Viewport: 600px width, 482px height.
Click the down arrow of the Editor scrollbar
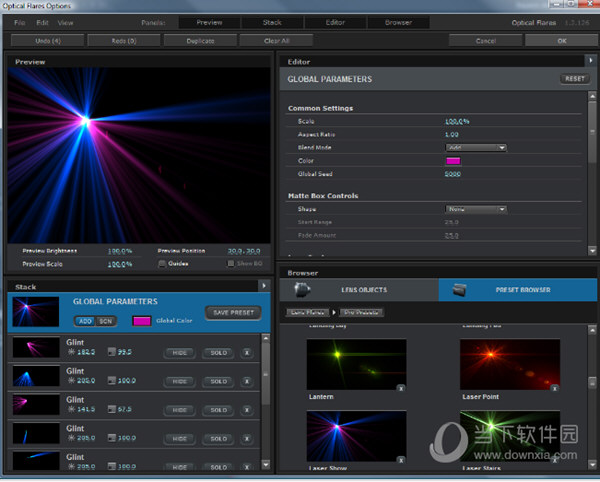(x=592, y=251)
